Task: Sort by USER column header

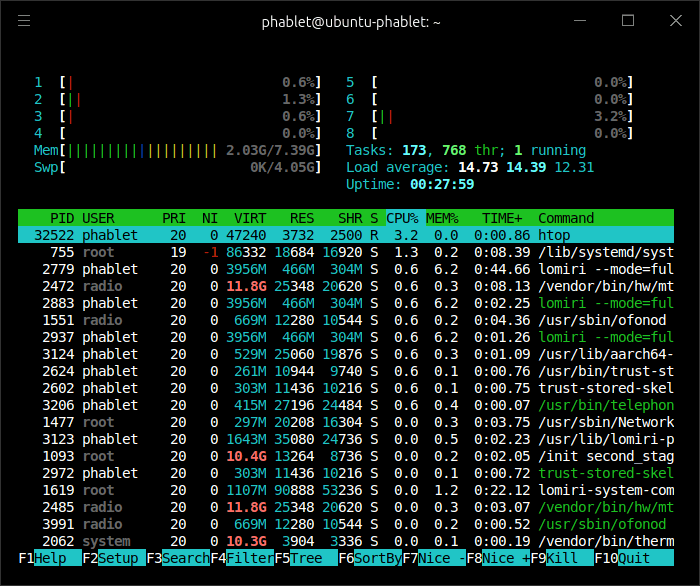Action: (x=98, y=218)
